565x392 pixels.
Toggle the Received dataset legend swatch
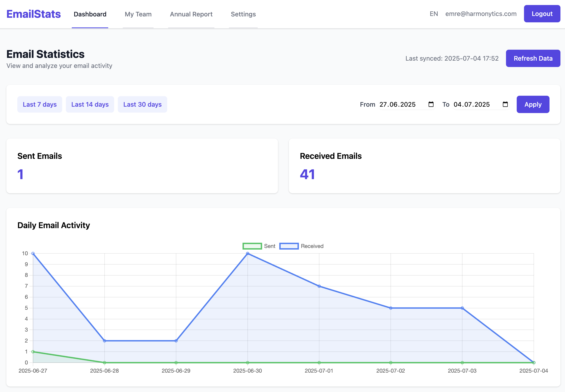point(289,246)
